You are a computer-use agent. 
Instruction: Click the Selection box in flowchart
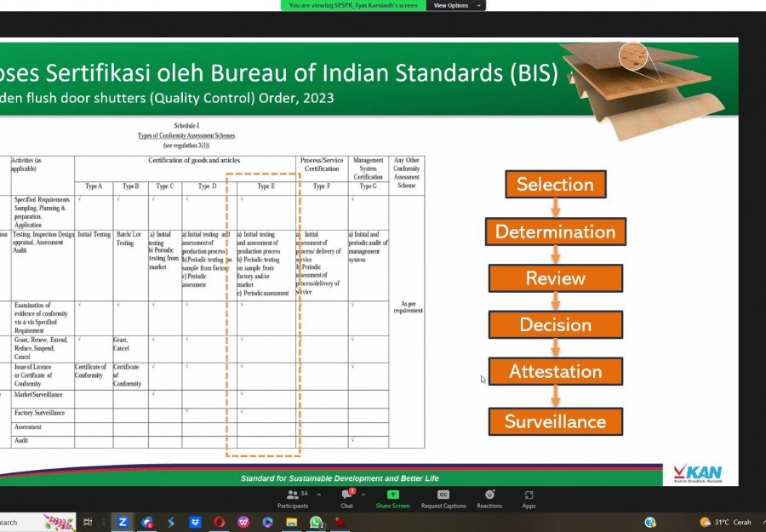556,184
